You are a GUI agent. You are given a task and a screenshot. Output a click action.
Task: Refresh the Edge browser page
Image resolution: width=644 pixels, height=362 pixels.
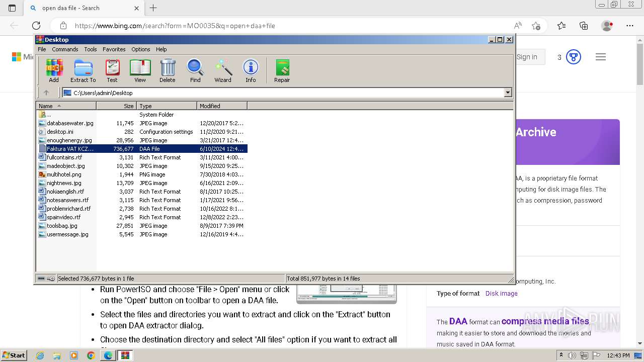tap(36, 26)
